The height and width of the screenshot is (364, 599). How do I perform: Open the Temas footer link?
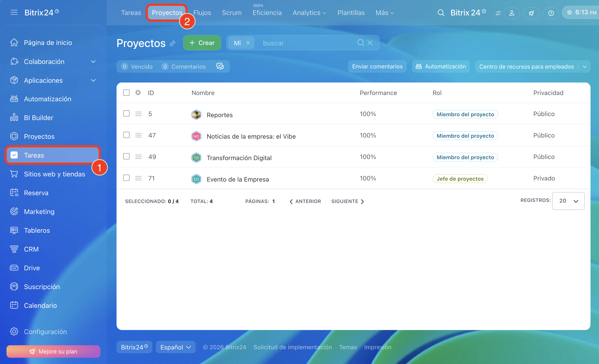click(348, 347)
